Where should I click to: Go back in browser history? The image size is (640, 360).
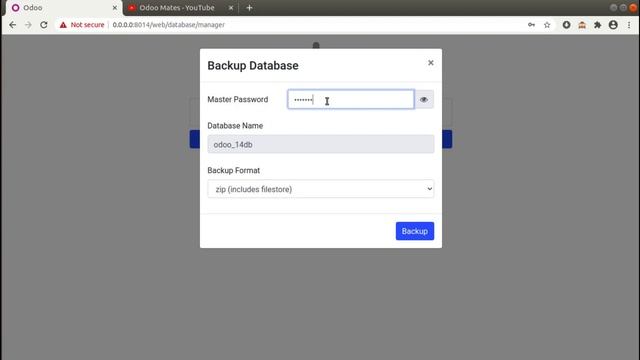[x=13, y=25]
